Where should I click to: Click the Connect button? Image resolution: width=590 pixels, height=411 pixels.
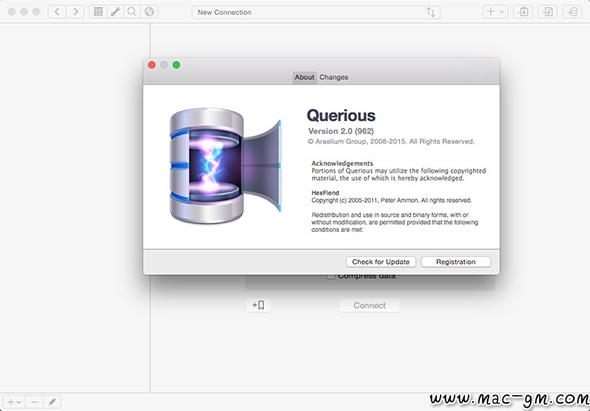(x=370, y=305)
